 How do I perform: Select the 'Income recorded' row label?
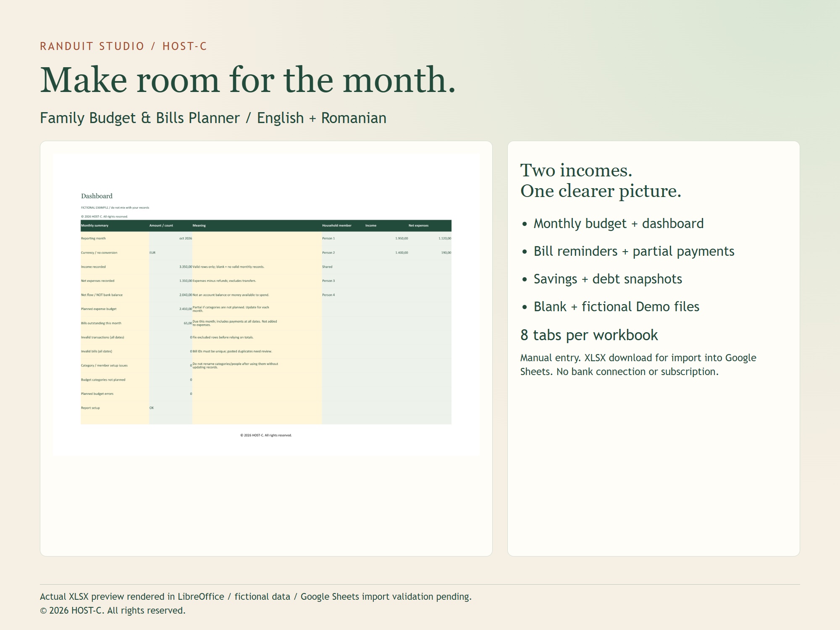pos(93,267)
